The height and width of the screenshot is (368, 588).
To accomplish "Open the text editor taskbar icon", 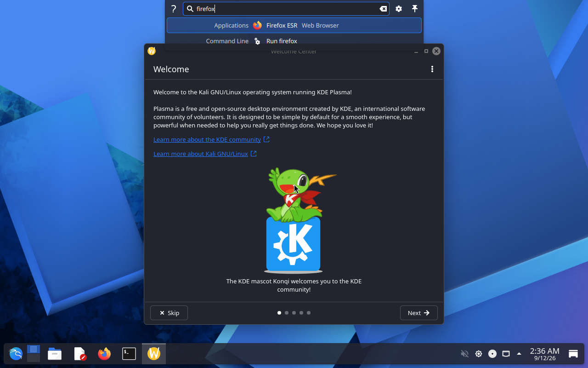I will tap(80, 354).
